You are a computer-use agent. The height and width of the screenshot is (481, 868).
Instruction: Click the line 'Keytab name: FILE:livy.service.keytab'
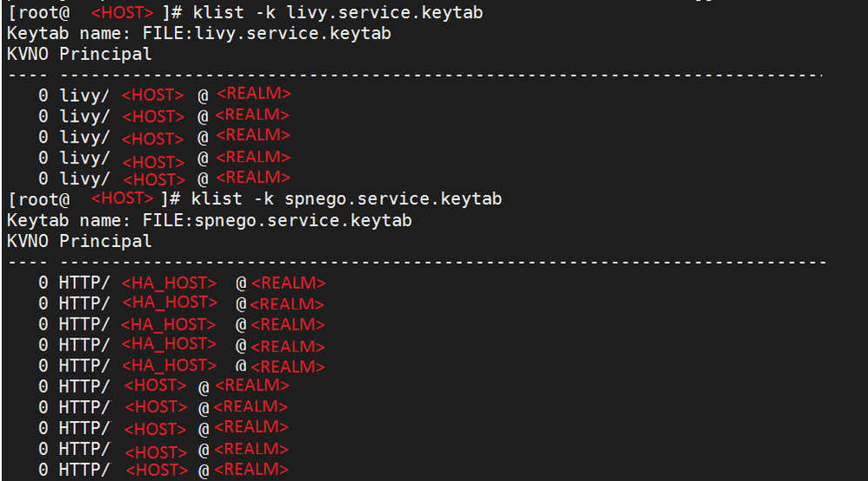[x=198, y=34]
